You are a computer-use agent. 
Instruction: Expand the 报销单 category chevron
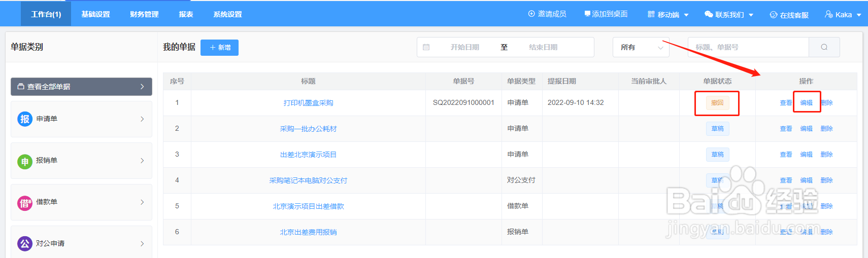(142, 161)
